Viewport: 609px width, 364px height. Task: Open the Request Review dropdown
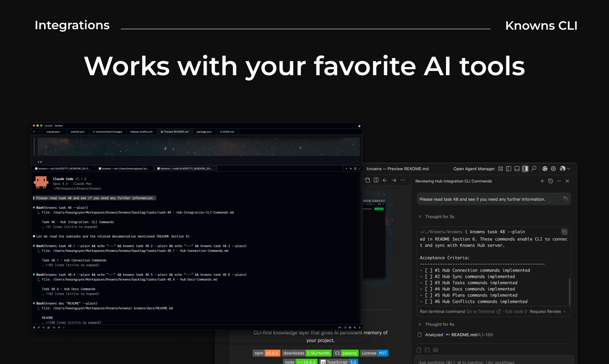coord(548,311)
